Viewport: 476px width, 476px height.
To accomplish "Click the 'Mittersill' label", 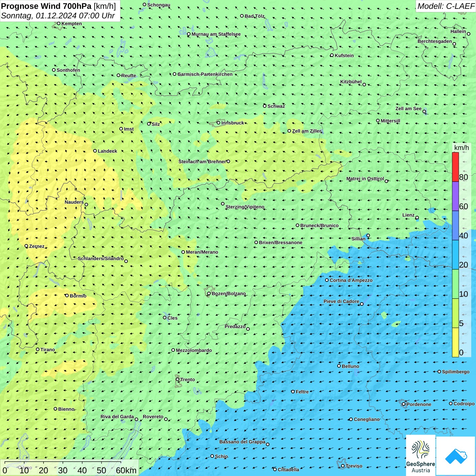I will coord(390,121).
